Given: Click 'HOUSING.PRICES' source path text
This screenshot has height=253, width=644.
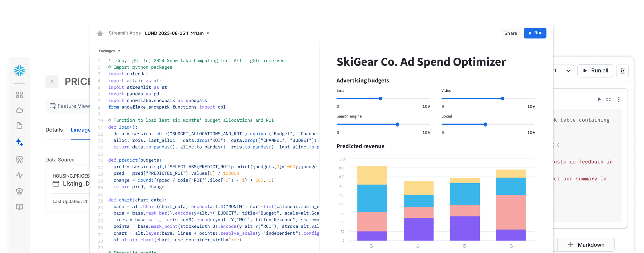Looking at the screenshot, I should click(x=71, y=176).
